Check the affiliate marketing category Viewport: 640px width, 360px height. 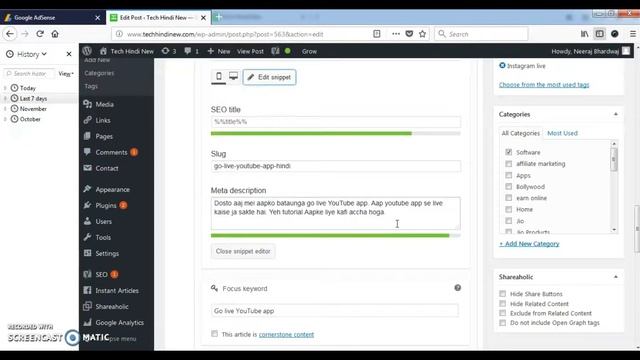[x=509, y=164]
